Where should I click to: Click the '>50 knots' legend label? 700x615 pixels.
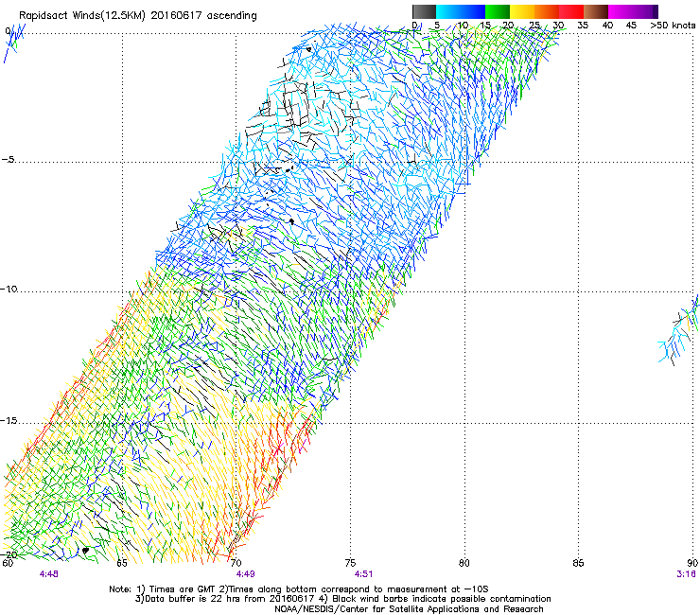point(673,26)
